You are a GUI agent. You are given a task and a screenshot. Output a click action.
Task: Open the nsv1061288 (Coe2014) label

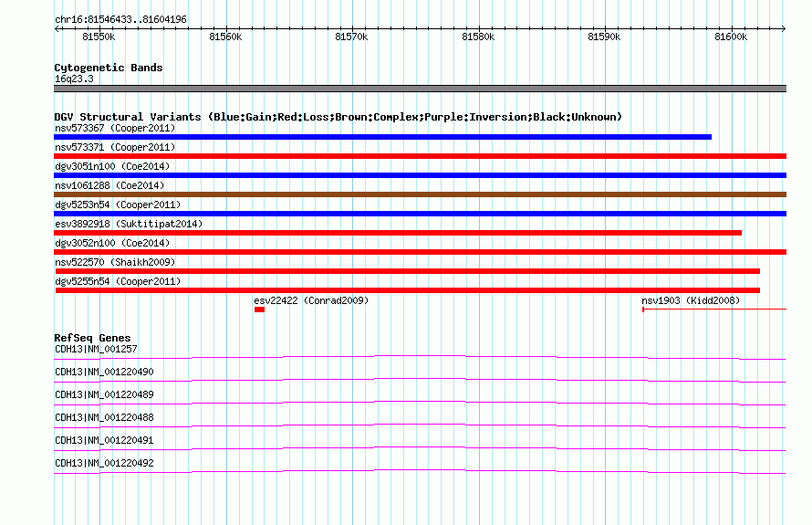click(109, 185)
